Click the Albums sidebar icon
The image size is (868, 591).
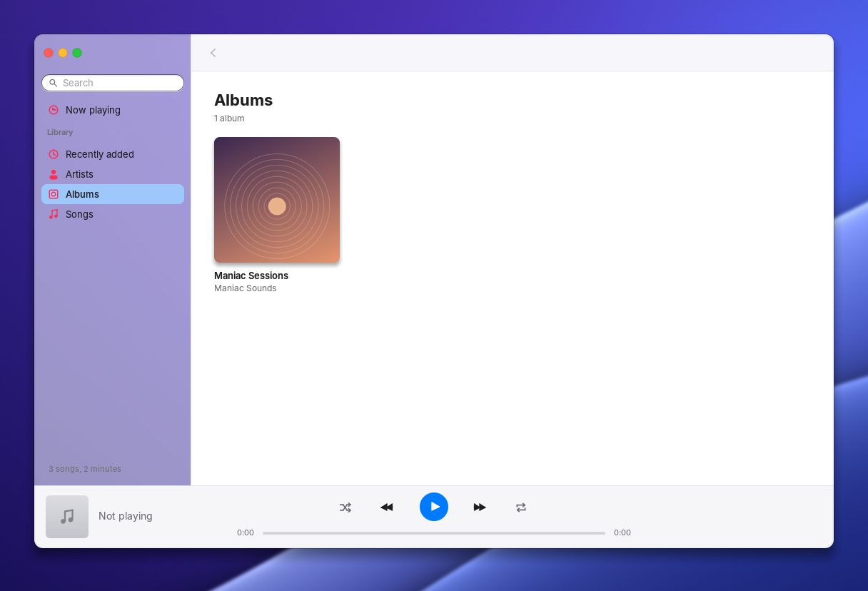(54, 194)
